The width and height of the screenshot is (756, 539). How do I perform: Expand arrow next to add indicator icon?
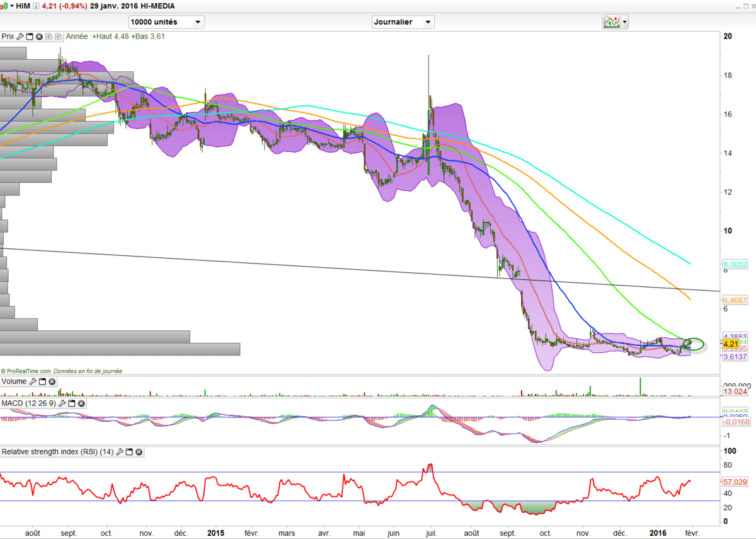(x=625, y=22)
